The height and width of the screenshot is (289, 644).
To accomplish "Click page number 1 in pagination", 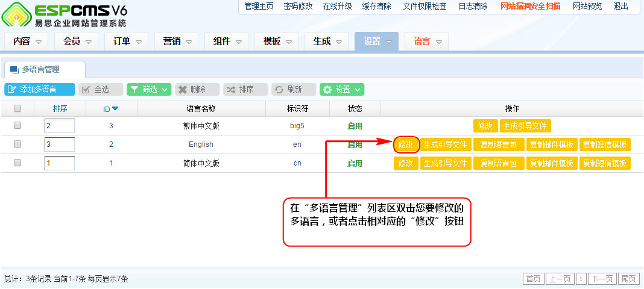I will click(581, 279).
